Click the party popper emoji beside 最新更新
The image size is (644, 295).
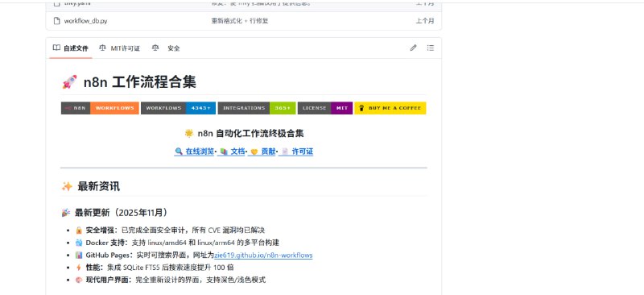click(x=66, y=213)
